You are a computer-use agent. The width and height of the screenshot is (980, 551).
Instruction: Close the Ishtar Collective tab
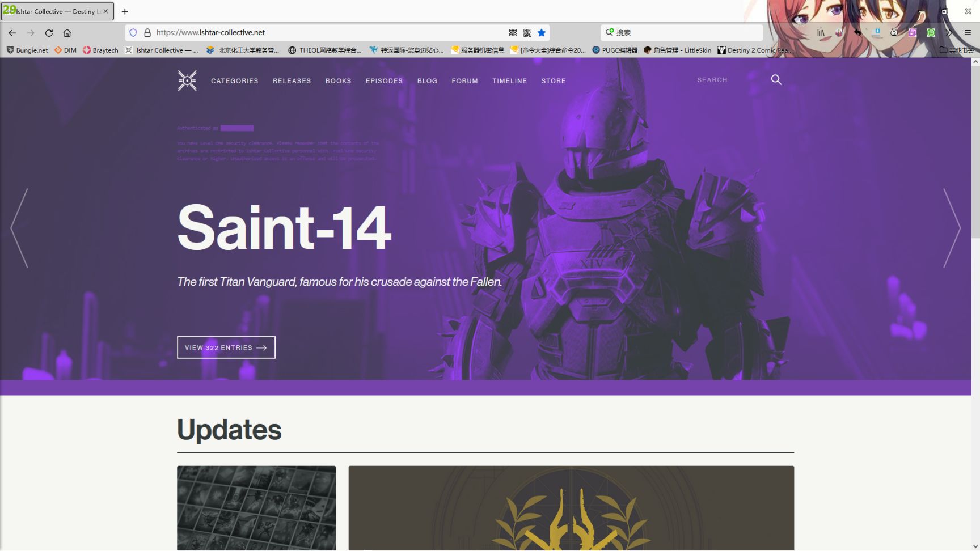pos(105,11)
